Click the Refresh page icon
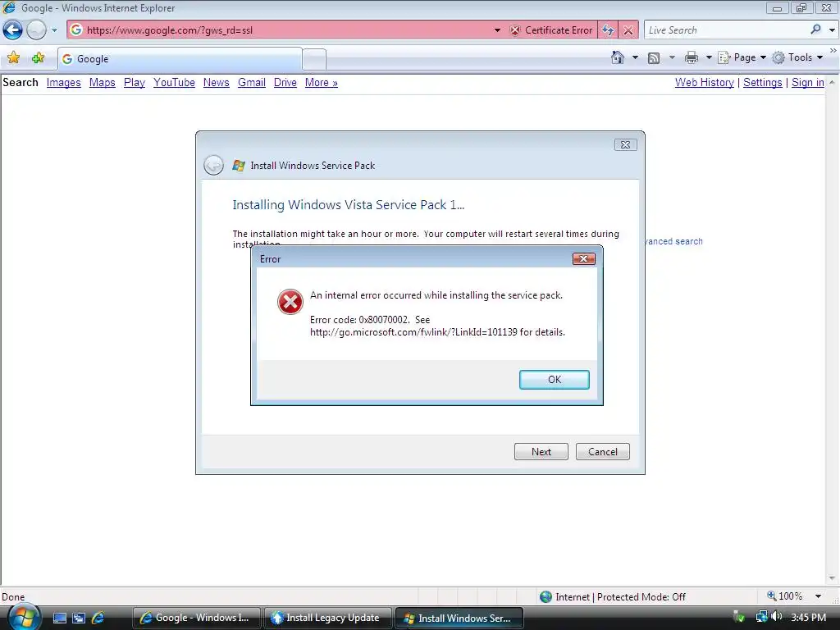 coord(608,30)
